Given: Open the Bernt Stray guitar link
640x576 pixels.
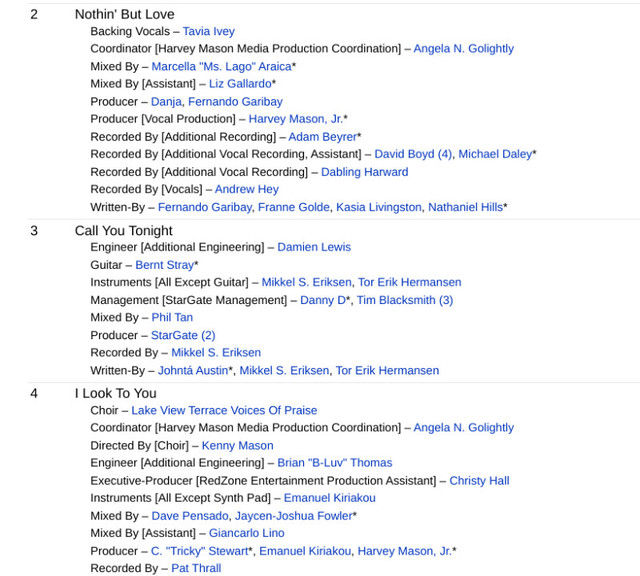Looking at the screenshot, I should coord(164,265).
